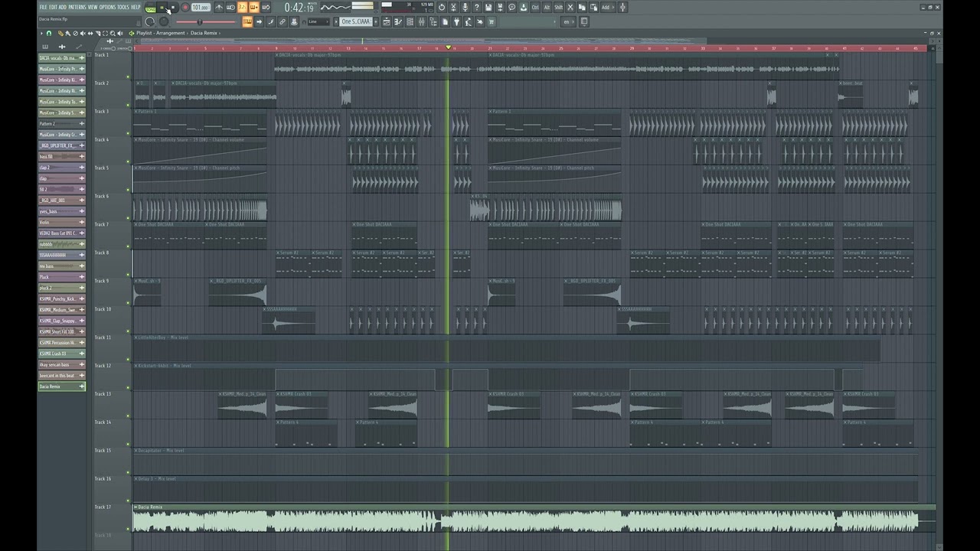Click the tempo value 101
This screenshot has width=980, height=551.
click(200, 8)
